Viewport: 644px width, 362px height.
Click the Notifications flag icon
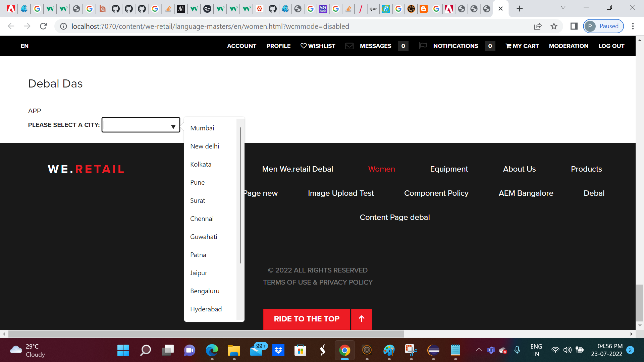pos(423,46)
